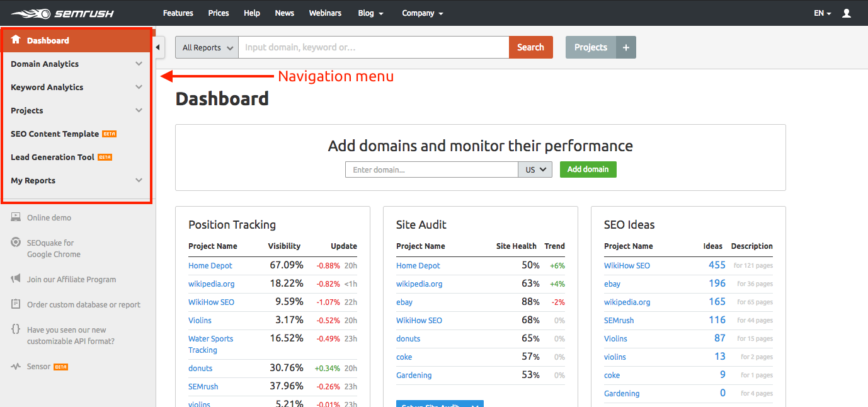Click the SEOquake Chrome icon
Screen dimensions: 868x407
click(16, 243)
